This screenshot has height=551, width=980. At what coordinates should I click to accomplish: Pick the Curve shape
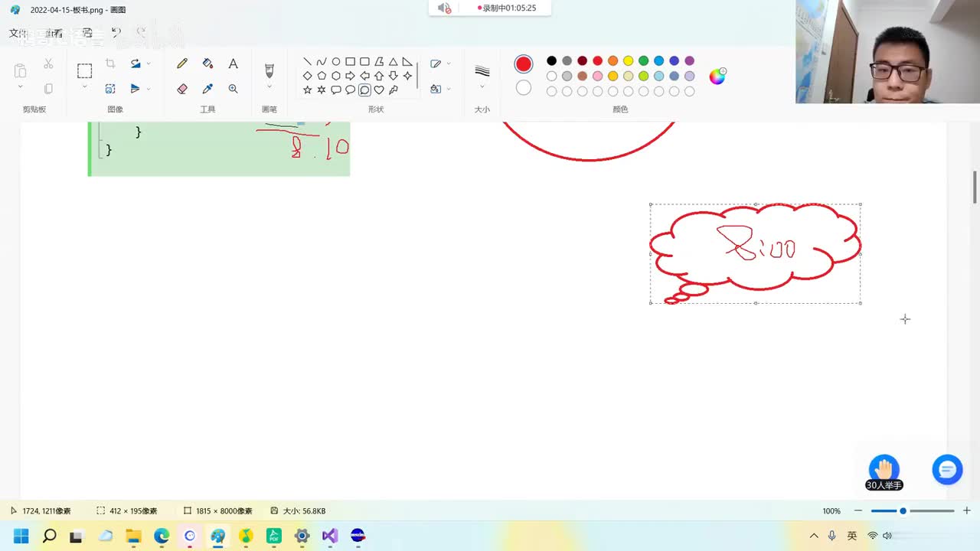[x=322, y=62]
